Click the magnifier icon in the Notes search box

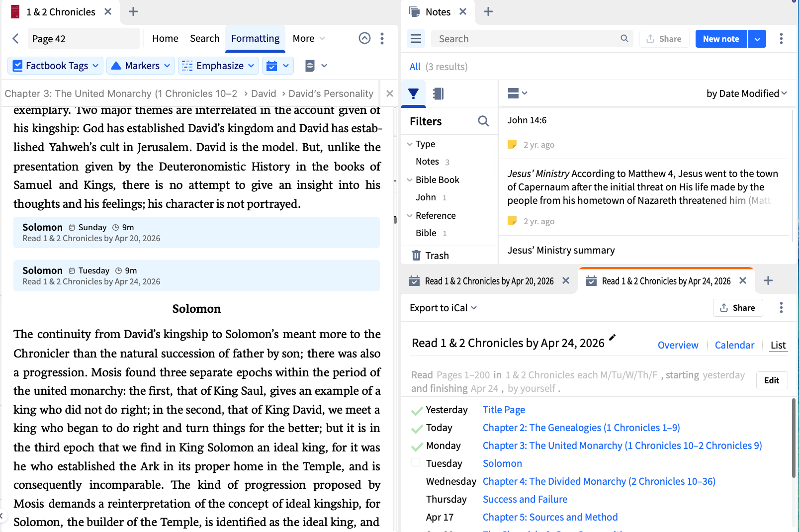(x=624, y=38)
